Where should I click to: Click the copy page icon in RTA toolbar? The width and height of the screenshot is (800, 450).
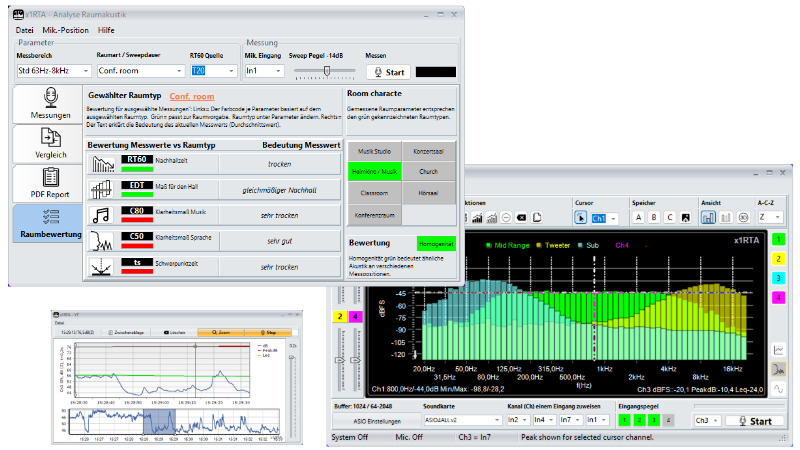coord(537,218)
